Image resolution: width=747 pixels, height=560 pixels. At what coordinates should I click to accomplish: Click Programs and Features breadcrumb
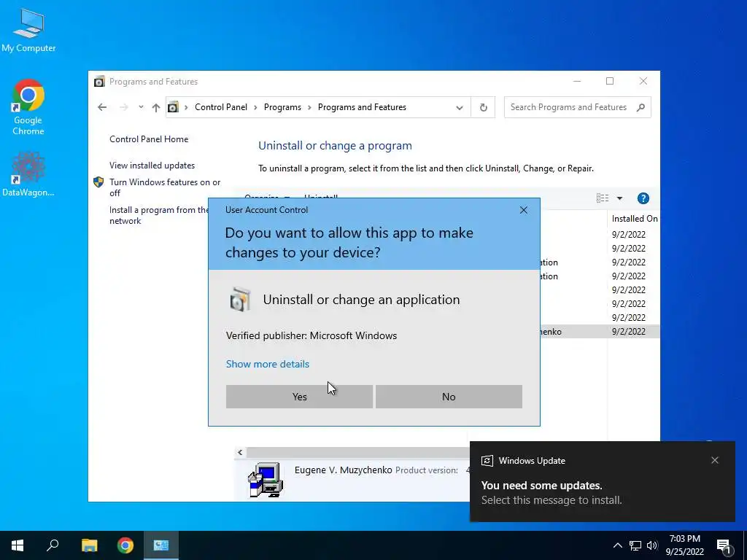[362, 107]
